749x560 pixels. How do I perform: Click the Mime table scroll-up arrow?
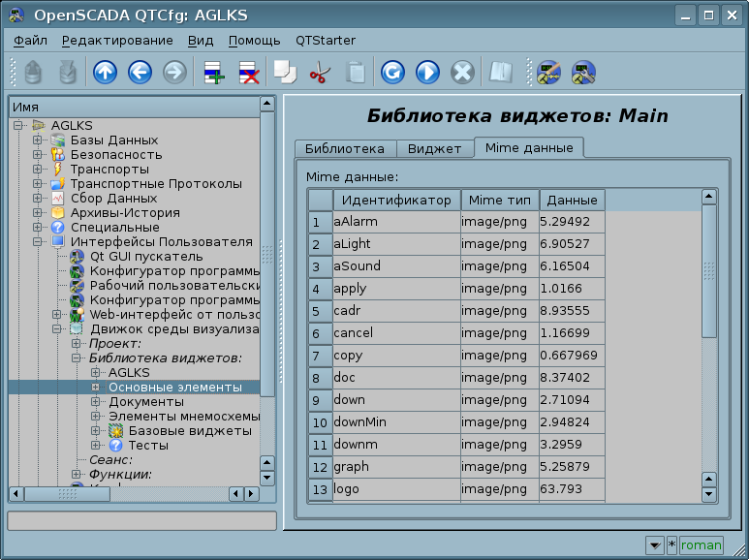click(709, 197)
